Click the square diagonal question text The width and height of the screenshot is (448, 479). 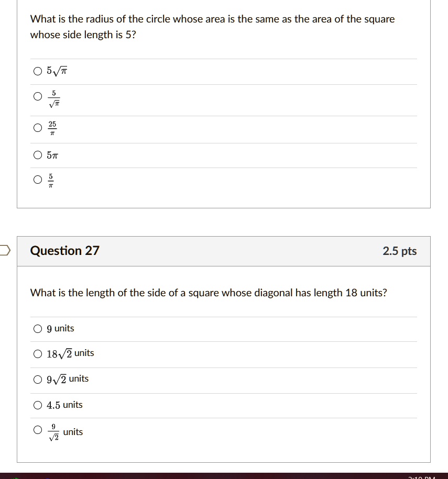[208, 293]
